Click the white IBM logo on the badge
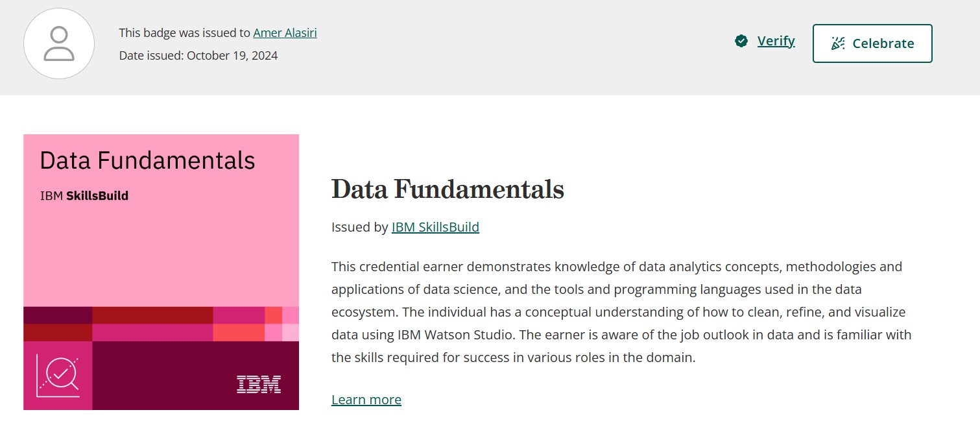This screenshot has height=436, width=980. [x=259, y=384]
